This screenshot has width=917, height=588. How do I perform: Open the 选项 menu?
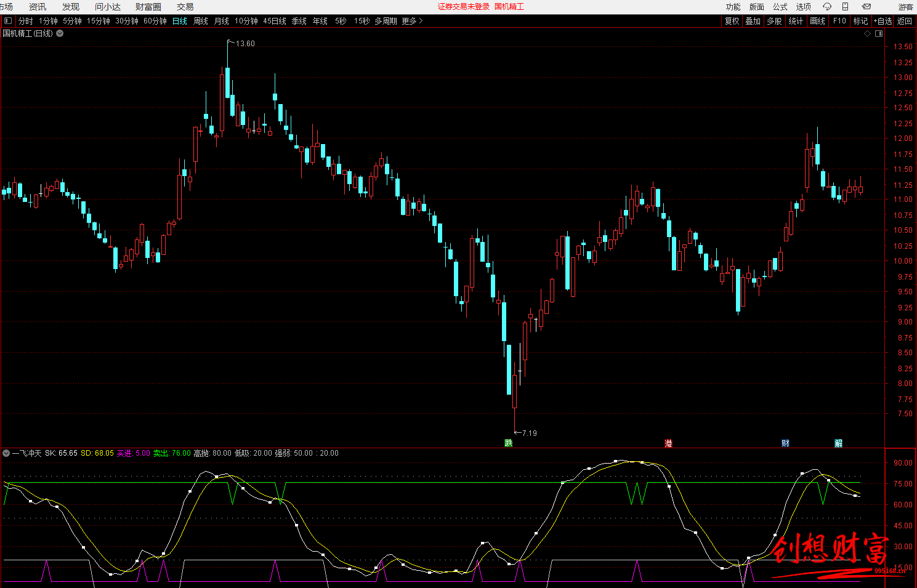[804, 7]
